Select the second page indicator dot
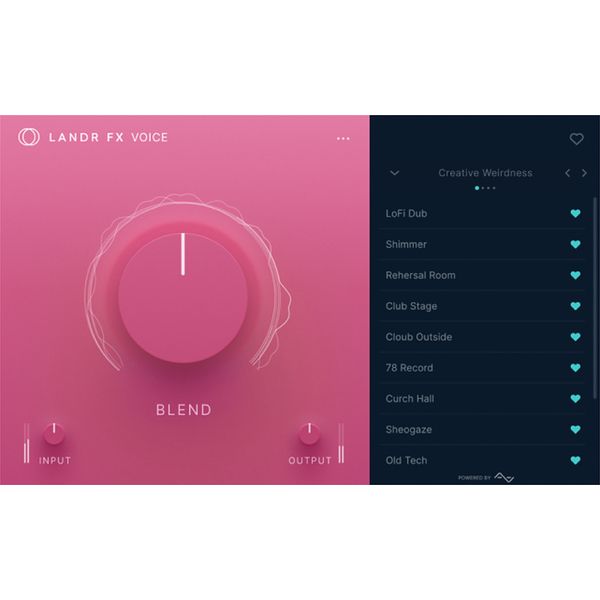Screen dimensions: 600x600 tap(483, 188)
